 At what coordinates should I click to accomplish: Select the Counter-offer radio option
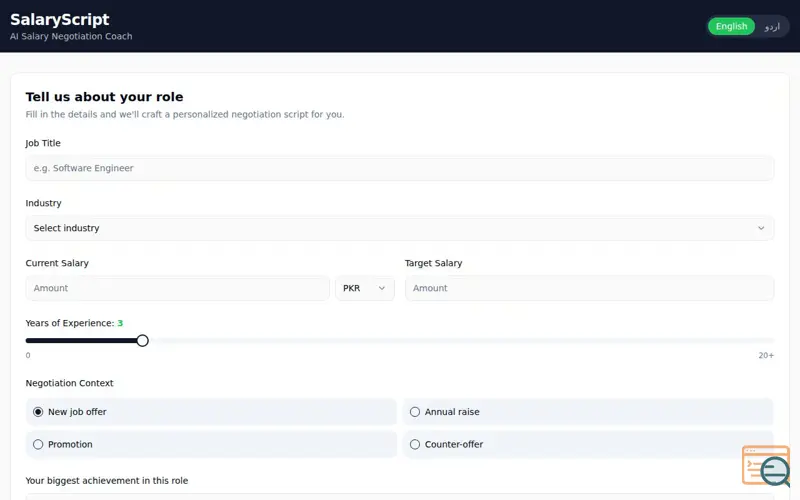tap(588, 444)
